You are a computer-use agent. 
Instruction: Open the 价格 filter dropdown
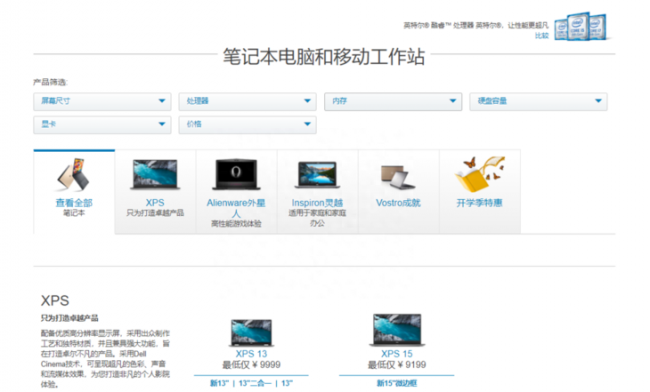point(247,124)
